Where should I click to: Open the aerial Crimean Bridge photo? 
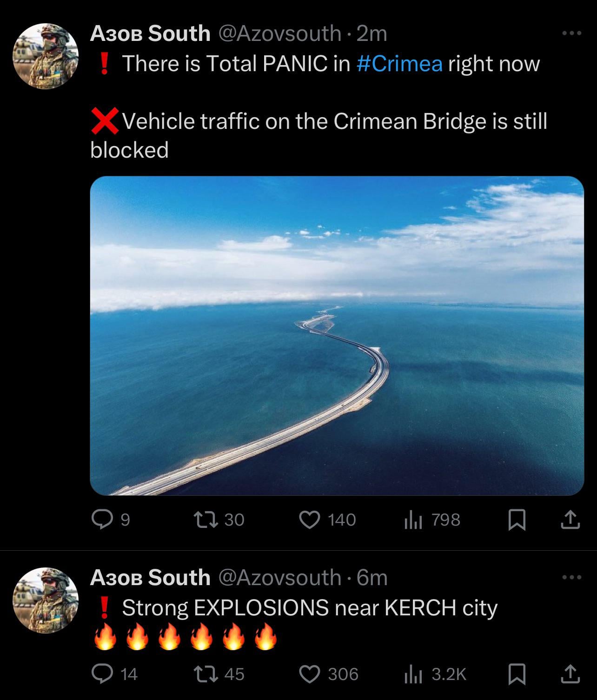[337, 336]
